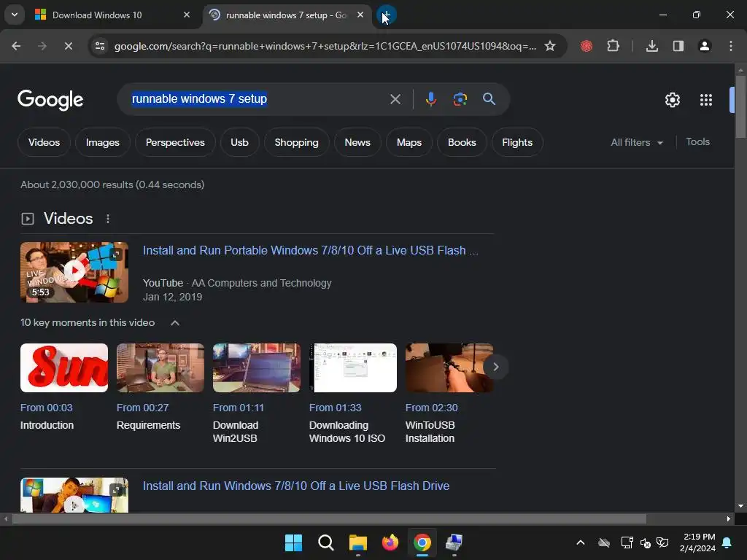747x560 pixels.
Task: Filter results by Images
Action: 102,142
